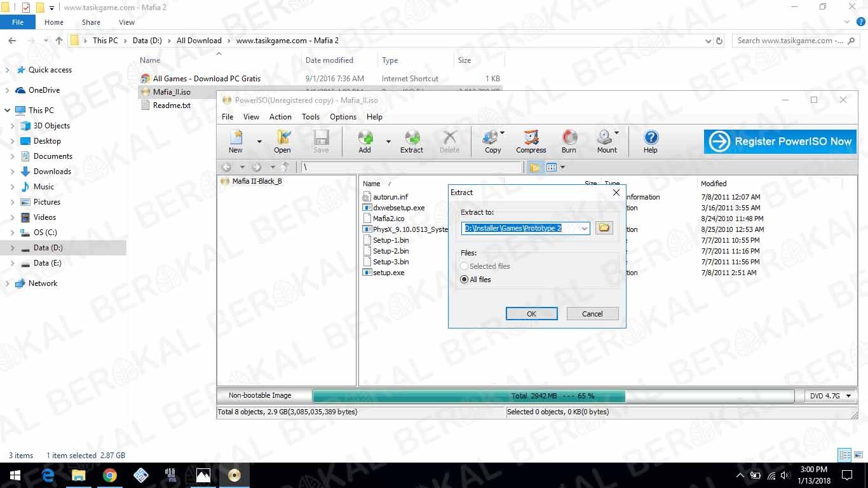This screenshot has height=488, width=868.
Task: Click the PowerISO back navigation arrow
Action: (x=226, y=167)
